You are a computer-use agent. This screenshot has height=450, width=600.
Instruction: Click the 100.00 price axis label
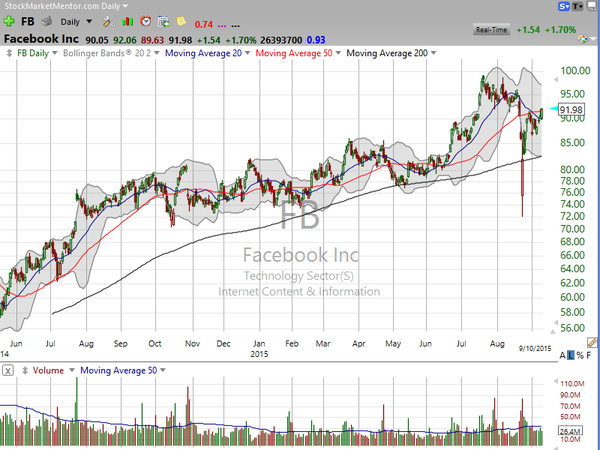576,70
